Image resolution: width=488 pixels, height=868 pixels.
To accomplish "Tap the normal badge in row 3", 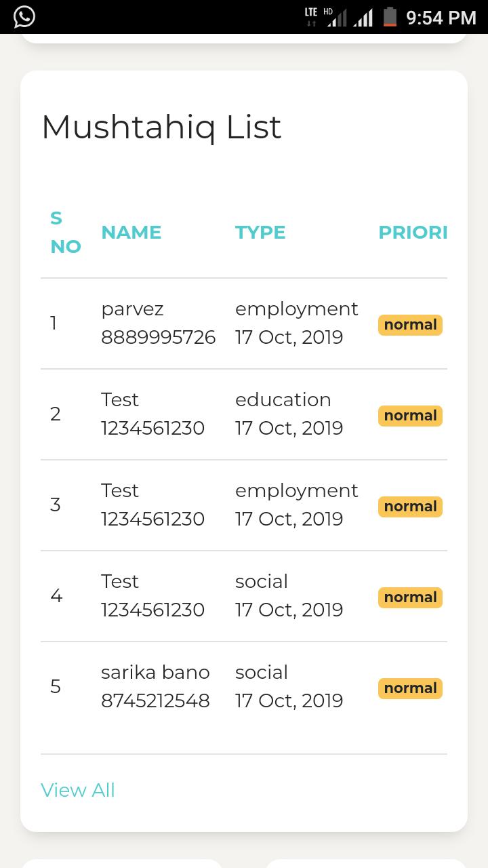I will click(410, 507).
